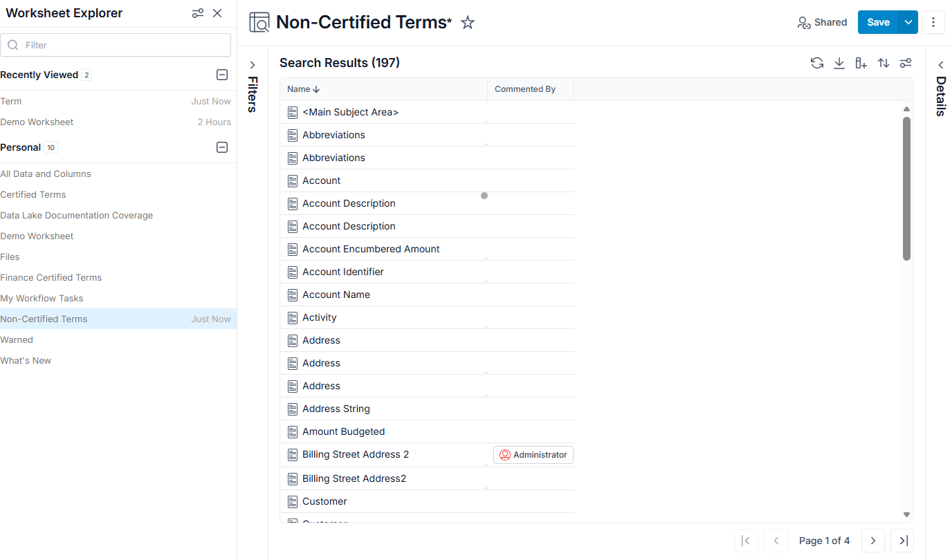Click the results vertical scrollbar thumb
The width and height of the screenshot is (952, 560).
coord(906,189)
